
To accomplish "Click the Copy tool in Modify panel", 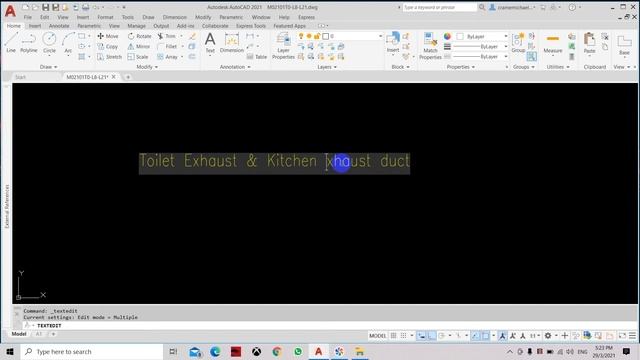I will (x=108, y=47).
